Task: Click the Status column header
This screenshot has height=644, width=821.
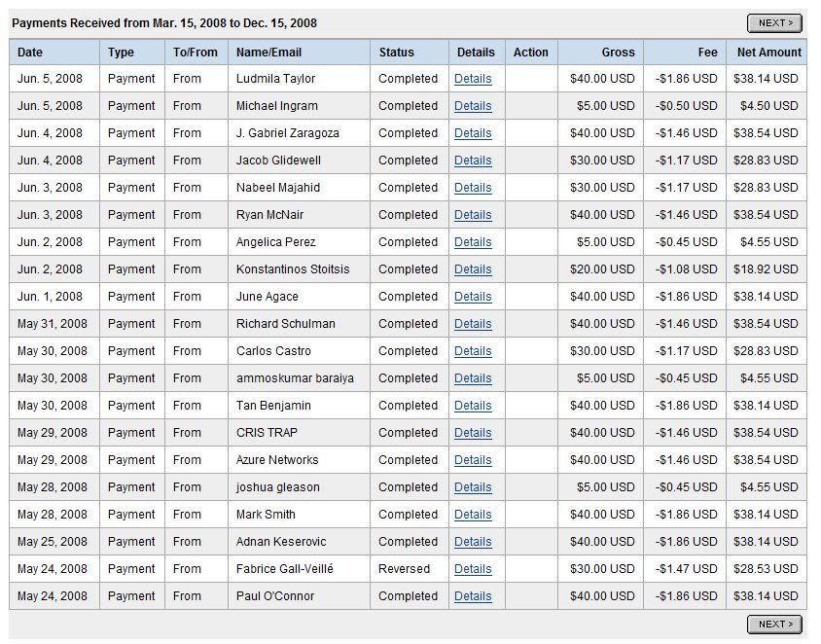Action: pos(396,53)
